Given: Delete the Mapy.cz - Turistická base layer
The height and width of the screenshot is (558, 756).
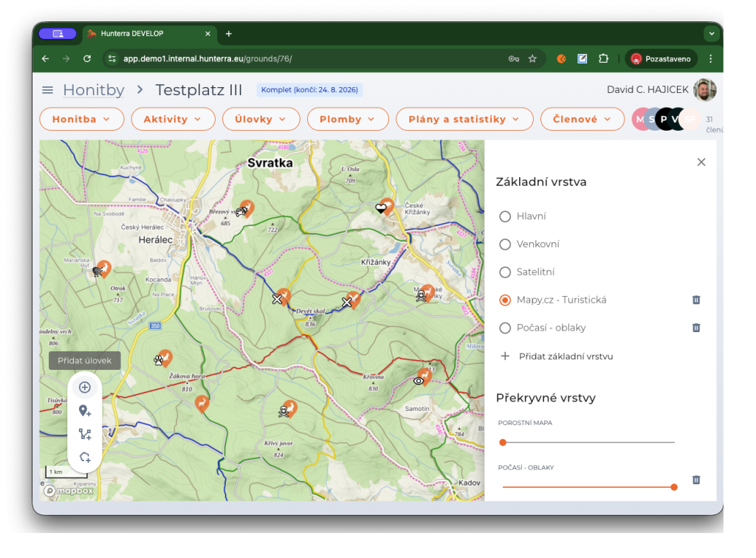Looking at the screenshot, I should (x=695, y=300).
